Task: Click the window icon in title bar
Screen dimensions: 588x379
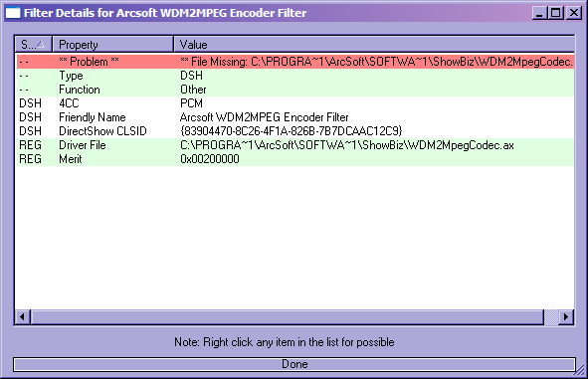Action: coord(13,13)
